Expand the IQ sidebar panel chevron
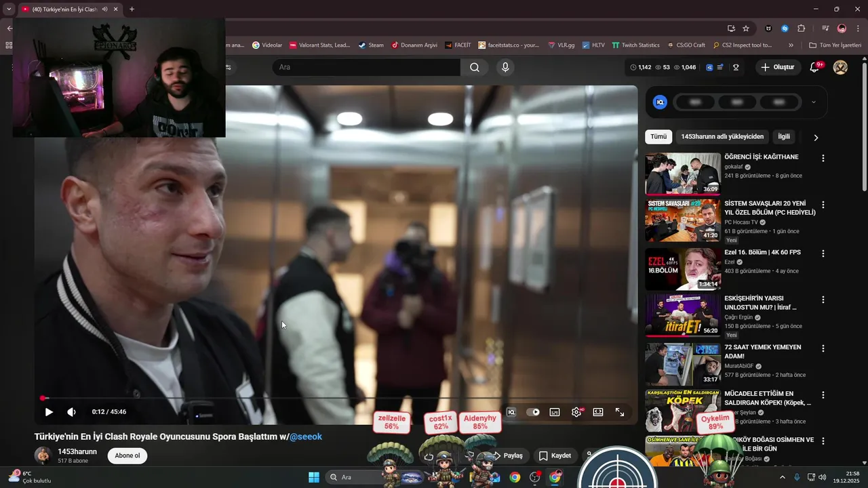This screenshot has height=488, width=868. pos(814,102)
